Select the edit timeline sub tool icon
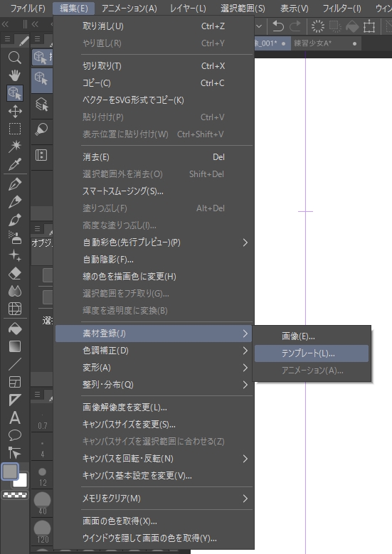Screen dimensions: 392x554 tap(41, 155)
